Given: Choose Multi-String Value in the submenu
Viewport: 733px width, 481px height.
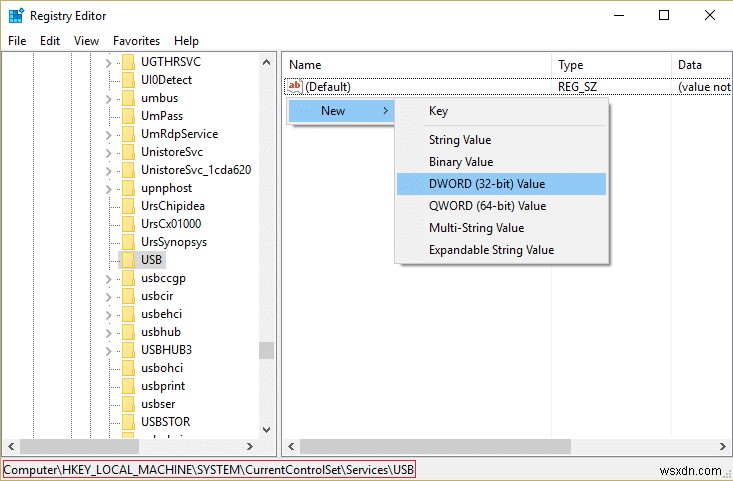Looking at the screenshot, I should [x=501, y=228].
